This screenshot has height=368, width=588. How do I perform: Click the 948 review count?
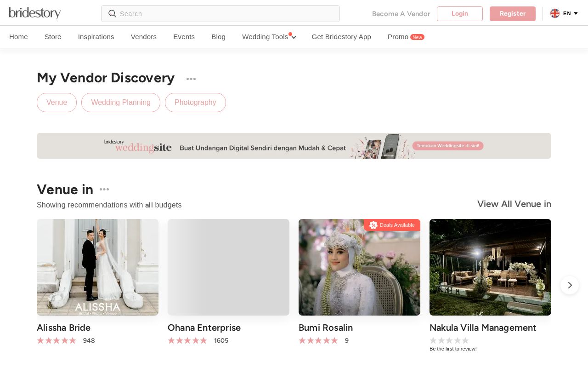[x=89, y=340]
